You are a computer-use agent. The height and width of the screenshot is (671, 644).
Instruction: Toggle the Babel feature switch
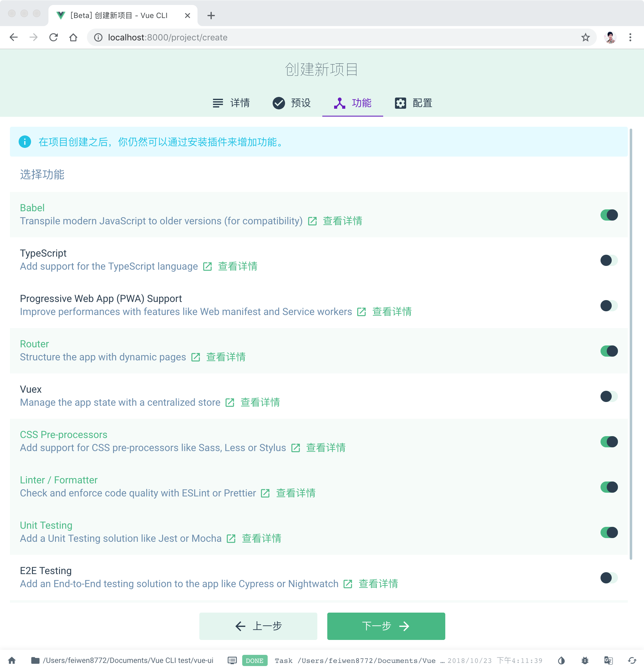click(609, 215)
